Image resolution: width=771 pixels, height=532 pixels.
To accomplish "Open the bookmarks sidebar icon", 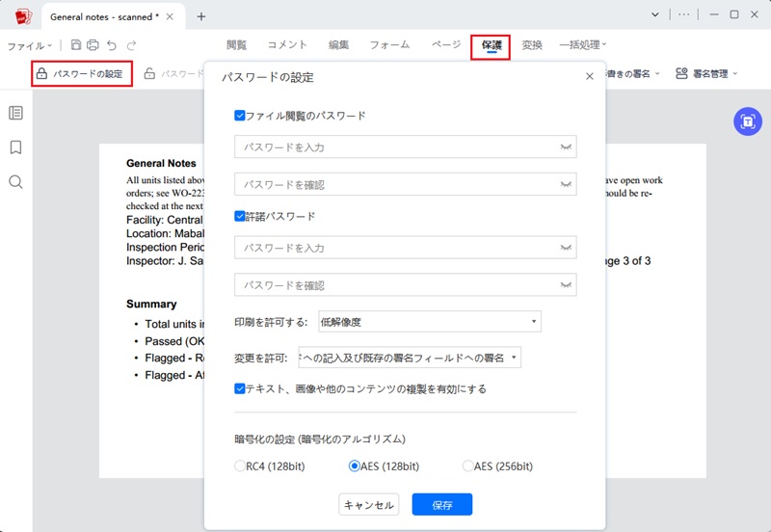I will [15, 147].
